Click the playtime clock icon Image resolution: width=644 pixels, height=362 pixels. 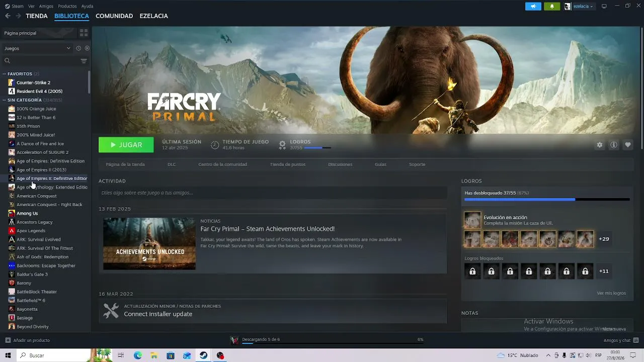click(x=215, y=145)
